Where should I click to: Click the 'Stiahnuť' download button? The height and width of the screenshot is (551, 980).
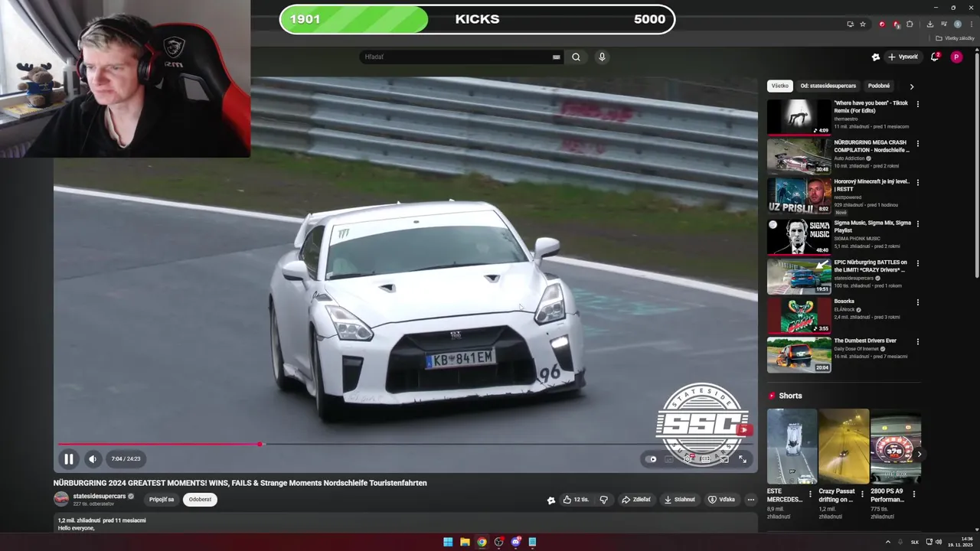click(680, 500)
